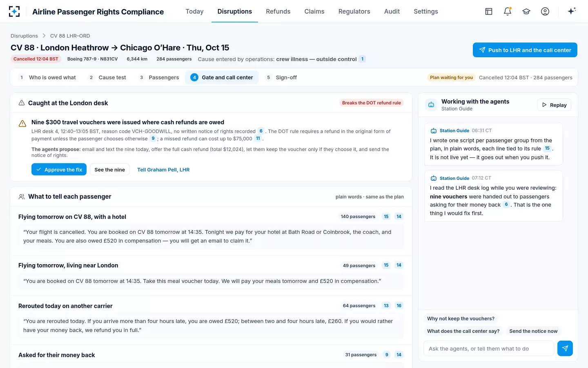The image size is (588, 368).
Task: Select step 3 Passengers
Action: [159, 77]
